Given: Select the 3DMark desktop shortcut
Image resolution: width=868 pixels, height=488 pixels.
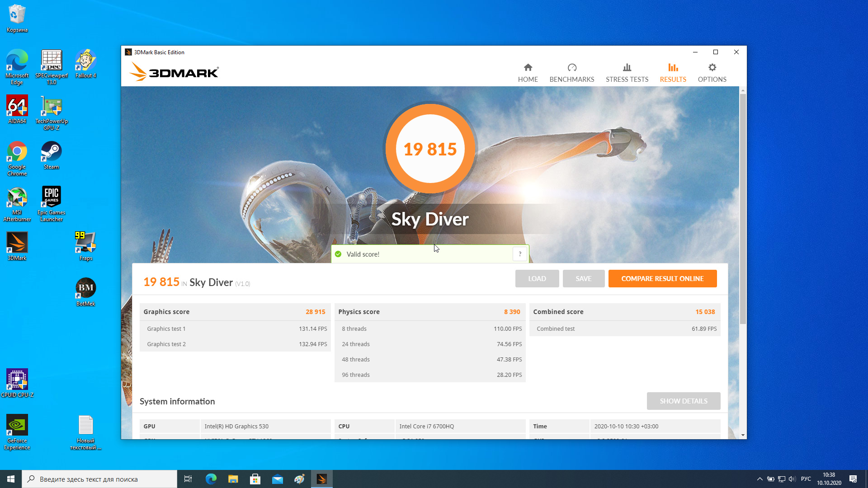Looking at the screenshot, I should point(17,247).
